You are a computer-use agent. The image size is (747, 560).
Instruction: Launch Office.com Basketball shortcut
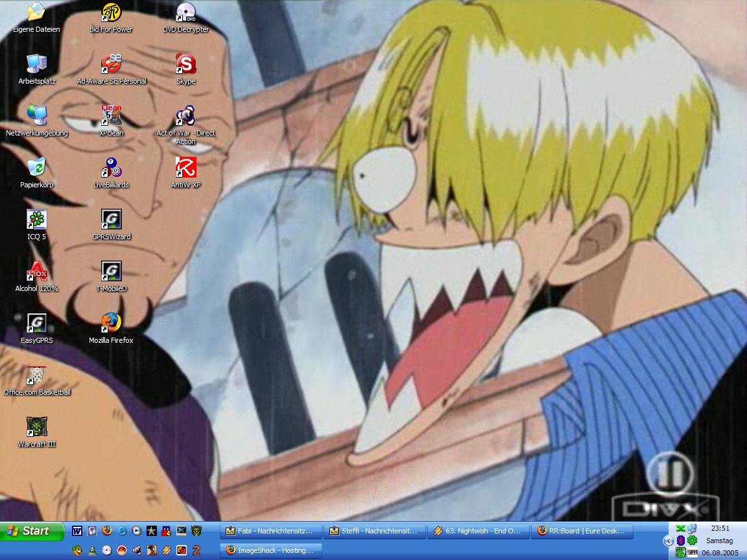pyautogui.click(x=37, y=381)
